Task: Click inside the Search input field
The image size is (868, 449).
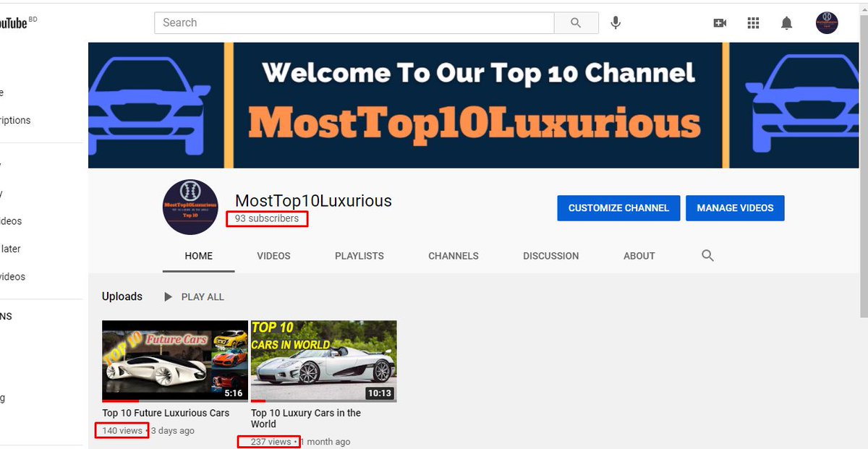Action: coord(354,22)
